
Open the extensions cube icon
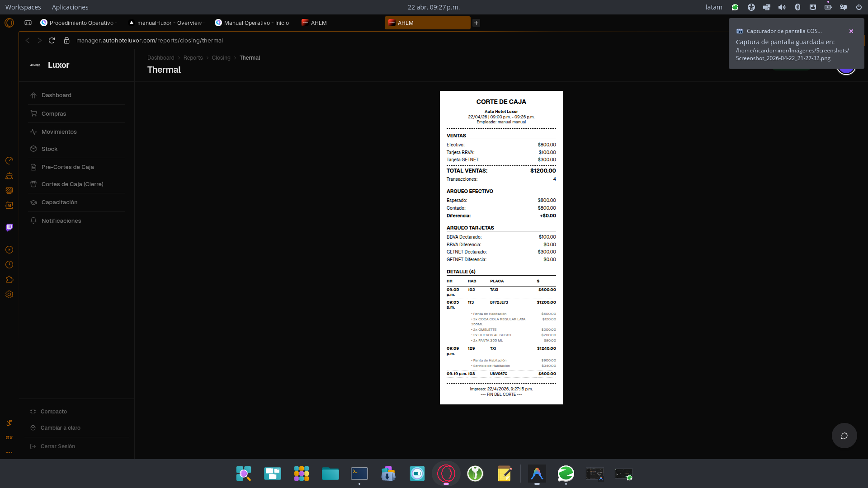(9, 280)
